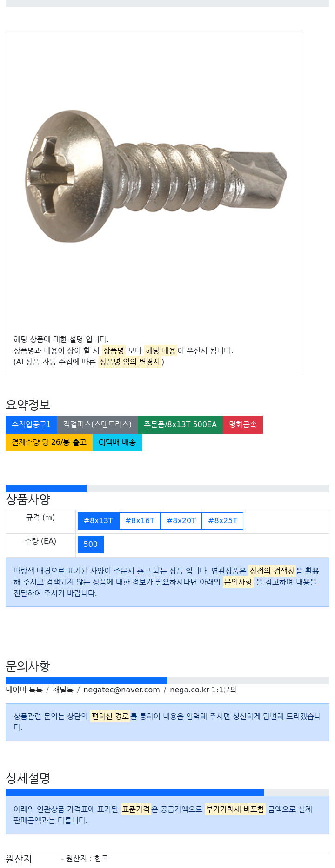Click the negatec@naver.com email link
Image resolution: width=335 pixels, height=868 pixels.
pyautogui.click(x=121, y=690)
